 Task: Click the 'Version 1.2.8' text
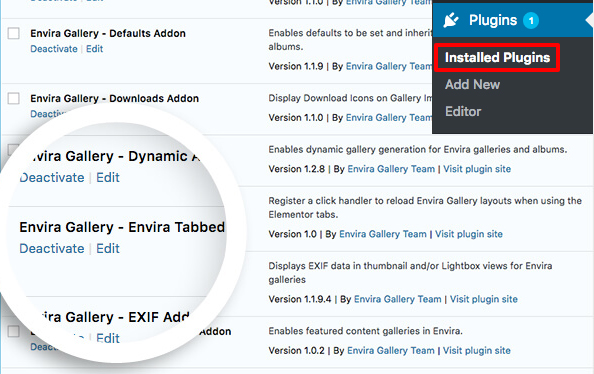pyautogui.click(x=296, y=169)
